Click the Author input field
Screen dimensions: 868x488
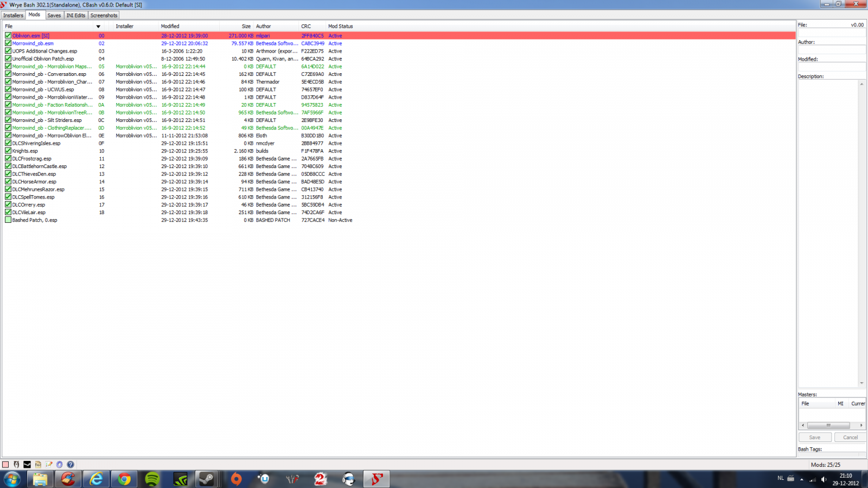tap(832, 50)
